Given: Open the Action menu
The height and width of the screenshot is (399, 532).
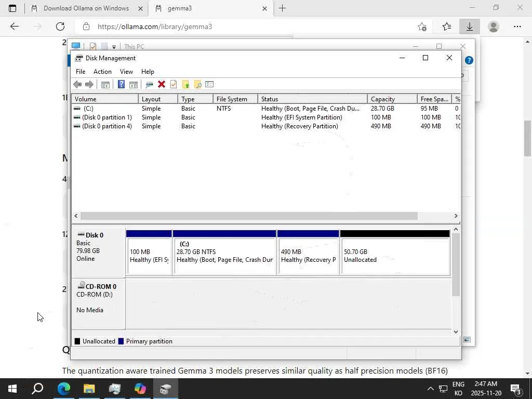Looking at the screenshot, I should click(x=102, y=72).
